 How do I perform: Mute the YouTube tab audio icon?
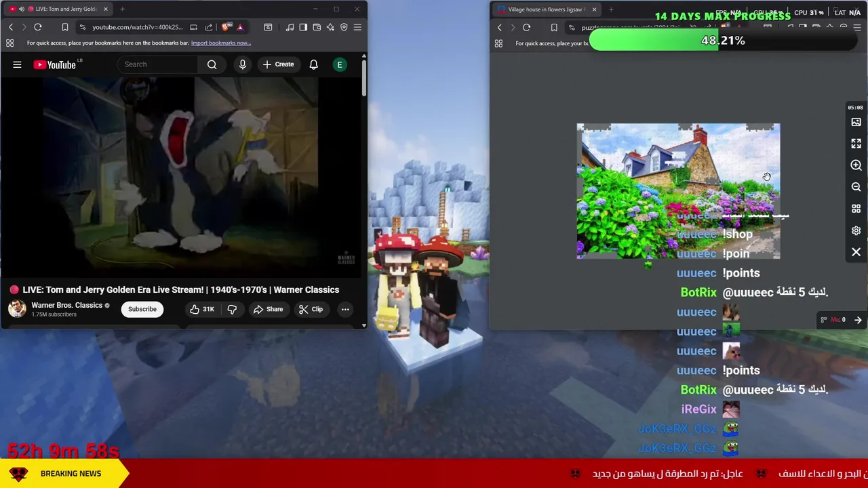point(21,9)
